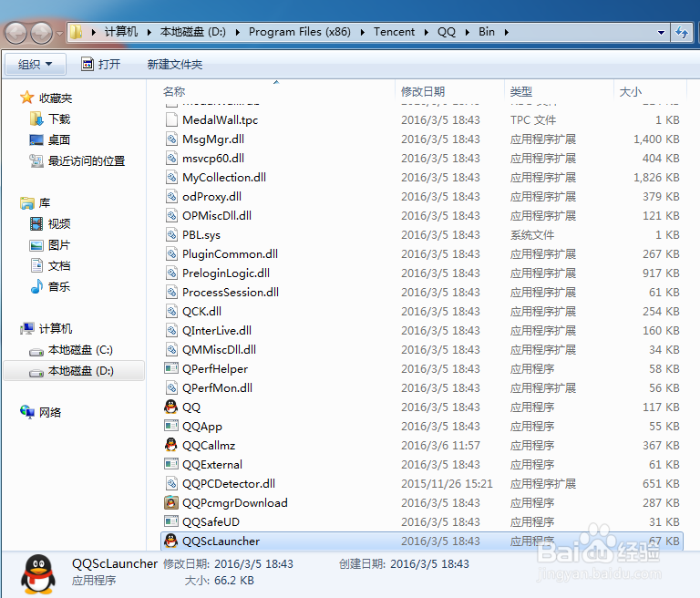This screenshot has height=598, width=700.
Task: Click folder icon in address bar
Action: tap(77, 32)
